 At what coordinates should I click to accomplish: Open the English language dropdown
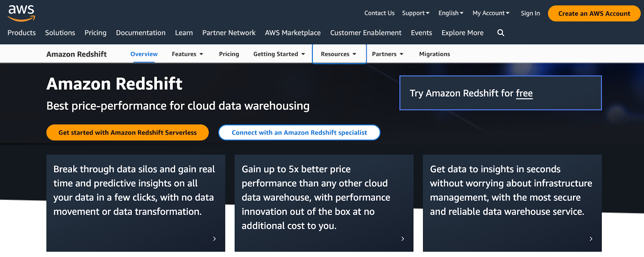point(451,13)
